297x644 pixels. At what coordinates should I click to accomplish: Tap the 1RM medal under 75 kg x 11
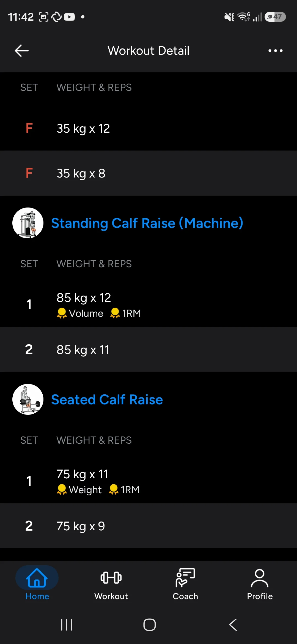click(x=114, y=490)
